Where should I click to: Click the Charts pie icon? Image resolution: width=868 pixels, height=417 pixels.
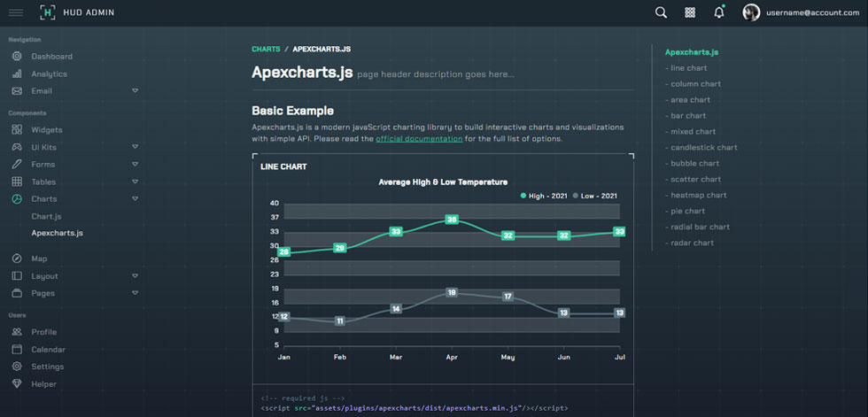click(17, 198)
